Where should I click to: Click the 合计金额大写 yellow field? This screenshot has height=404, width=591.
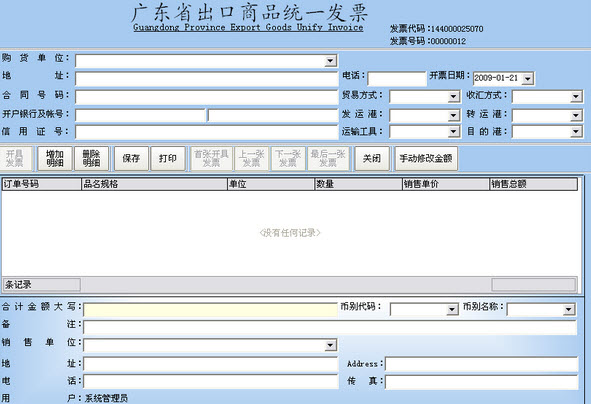(x=210, y=310)
